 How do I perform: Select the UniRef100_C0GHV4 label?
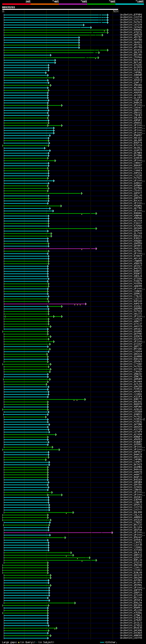pos(131,352)
